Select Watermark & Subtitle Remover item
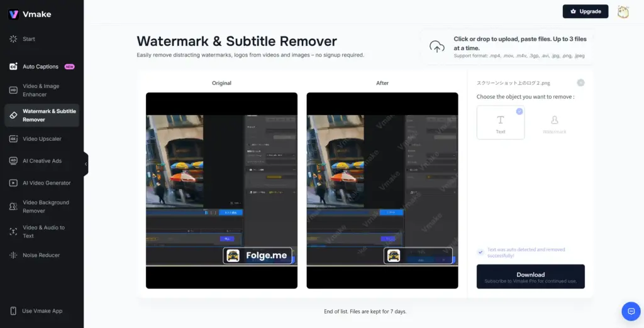This screenshot has height=328, width=644. tap(42, 116)
